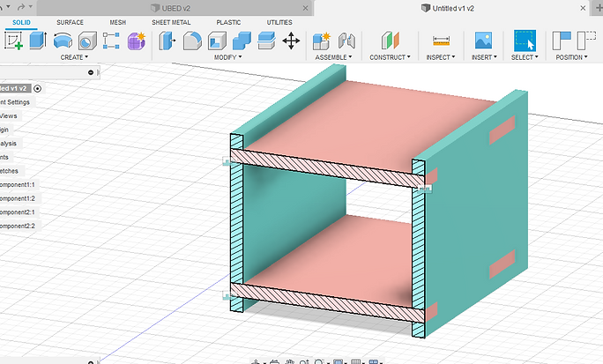Click the Capture Position icon

[562, 41]
